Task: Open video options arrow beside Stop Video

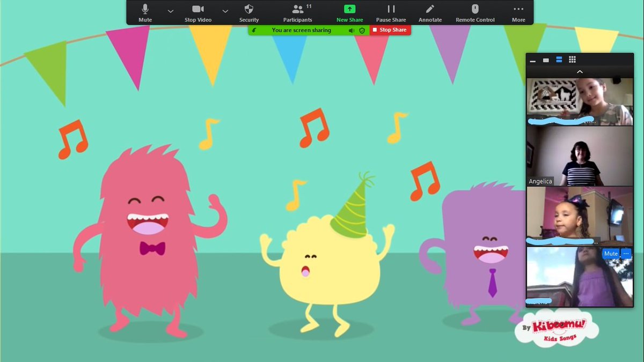Action: [225, 11]
